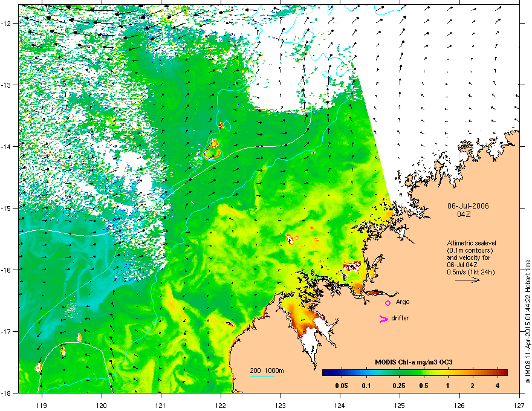532x411 pixels.
Task: Click the color scale value 1
Action: point(448,386)
